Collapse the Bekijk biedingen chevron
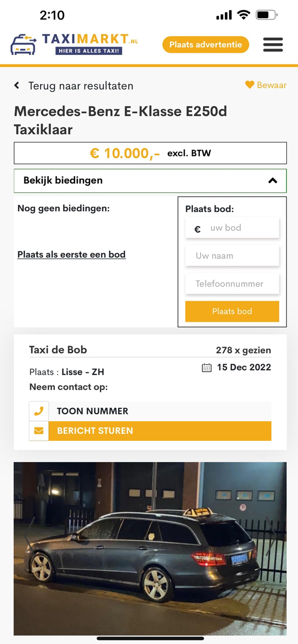 click(x=273, y=180)
